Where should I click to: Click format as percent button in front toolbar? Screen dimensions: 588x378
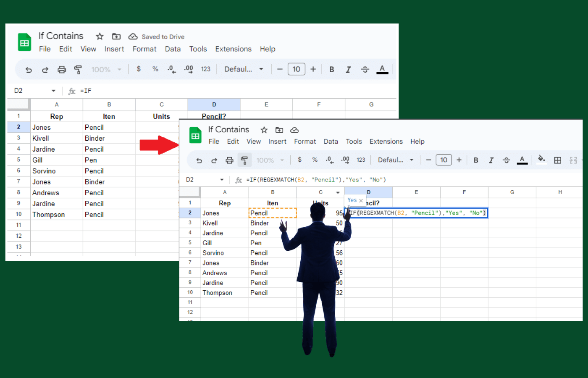[x=315, y=160]
